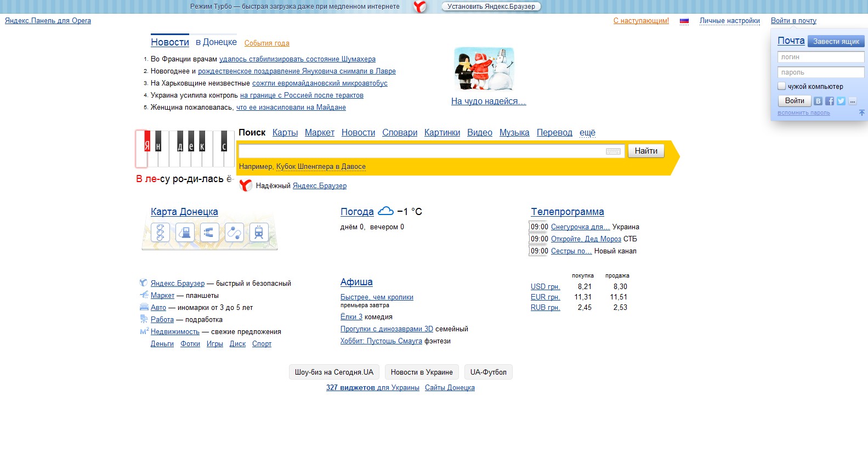The image size is (868, 452).
Task: Click the Маркет service icon
Action: pos(144,295)
